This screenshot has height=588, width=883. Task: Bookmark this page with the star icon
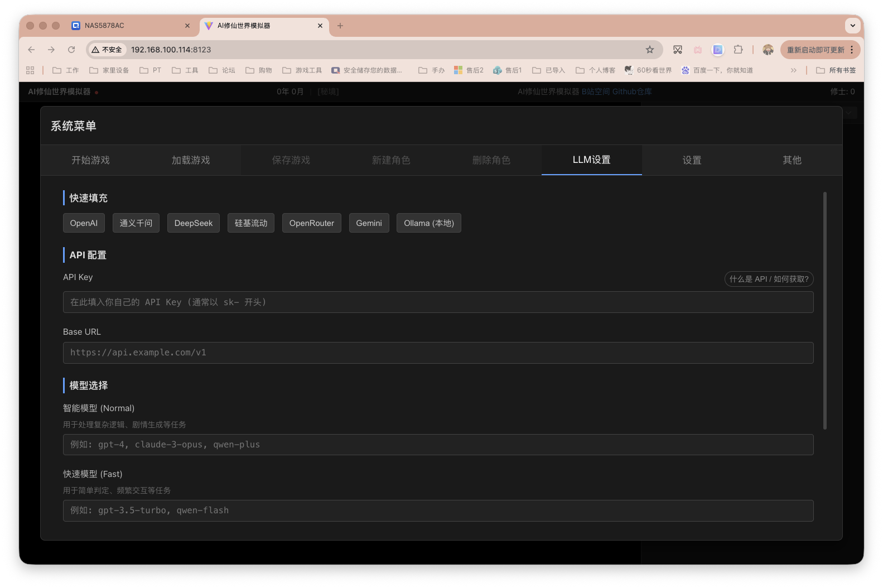(650, 50)
